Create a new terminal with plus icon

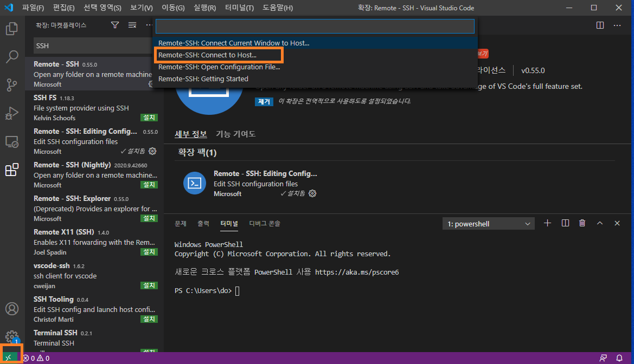click(x=547, y=223)
